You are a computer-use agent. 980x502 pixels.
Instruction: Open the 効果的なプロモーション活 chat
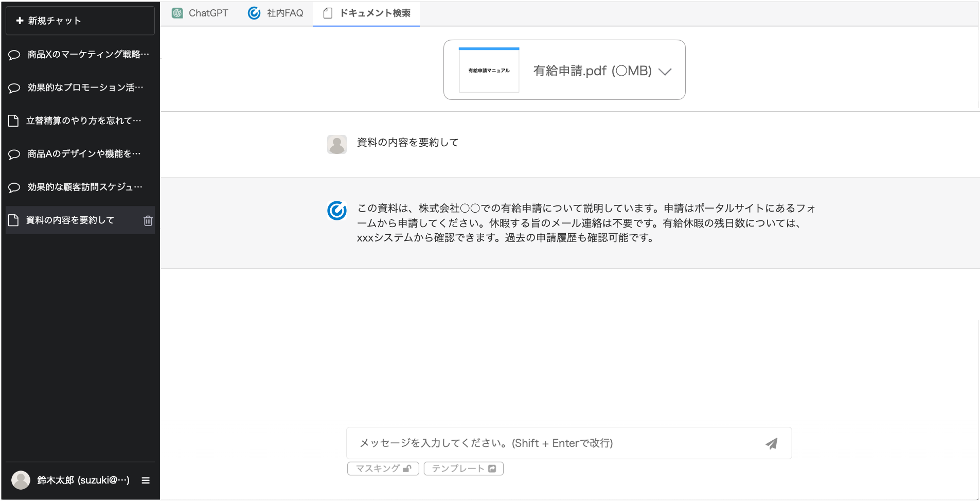(x=85, y=88)
